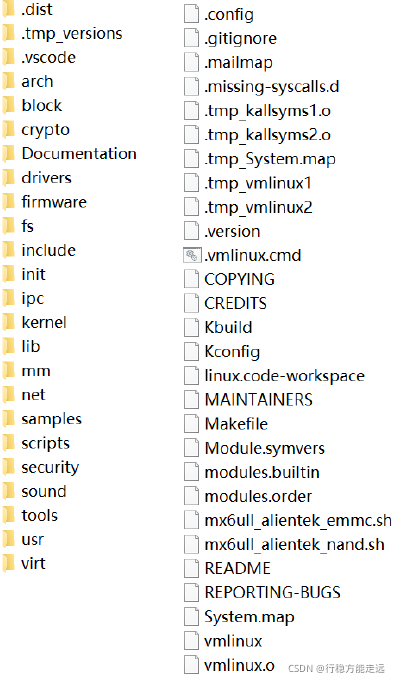Select the .dist folder name
Viewport: 400px width, 682px height.
click(x=37, y=9)
